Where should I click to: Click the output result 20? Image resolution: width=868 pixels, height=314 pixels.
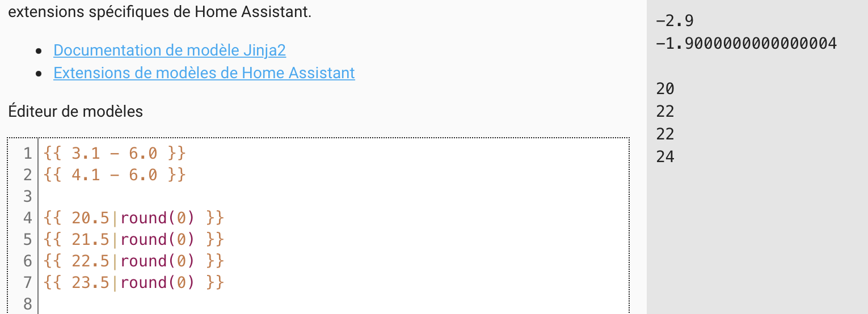click(x=665, y=89)
